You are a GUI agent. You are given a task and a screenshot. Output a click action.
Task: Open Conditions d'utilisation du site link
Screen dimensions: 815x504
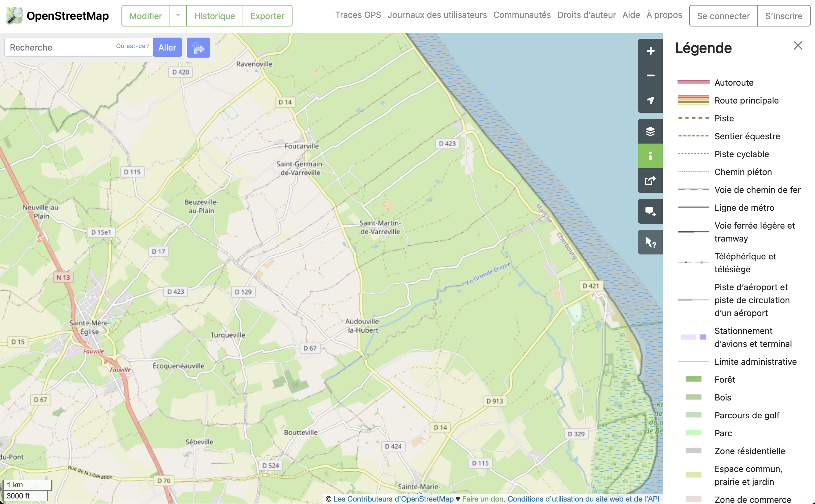583,499
